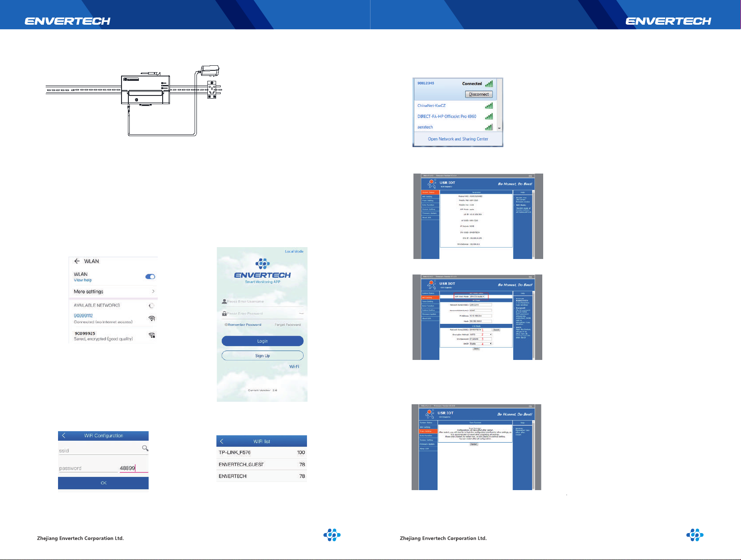Open the DHCP Enable dropdown
The width and height of the screenshot is (741, 560).
[481, 343]
